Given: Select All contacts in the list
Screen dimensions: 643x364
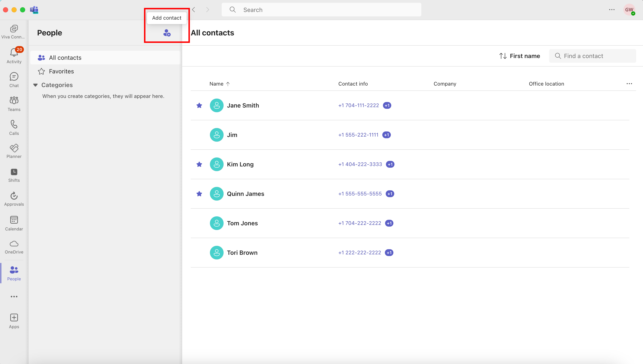Looking at the screenshot, I should pyautogui.click(x=105, y=58).
